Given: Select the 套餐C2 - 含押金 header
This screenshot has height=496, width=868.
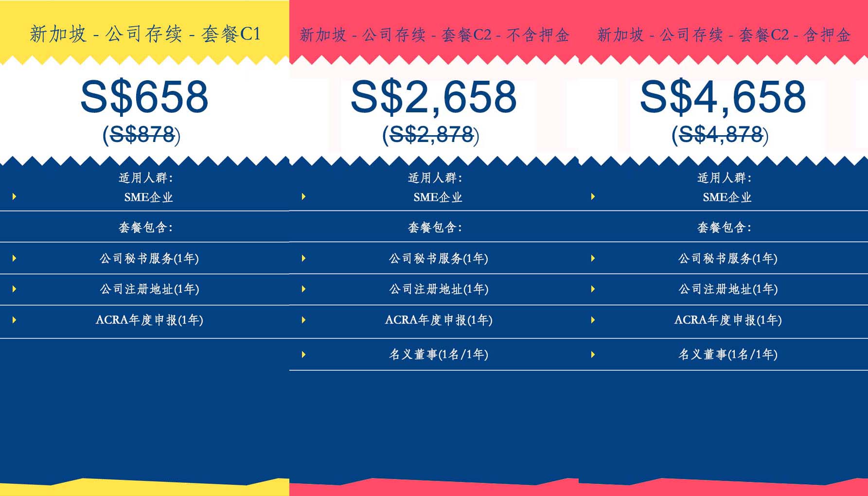Looking at the screenshot, I should [724, 35].
